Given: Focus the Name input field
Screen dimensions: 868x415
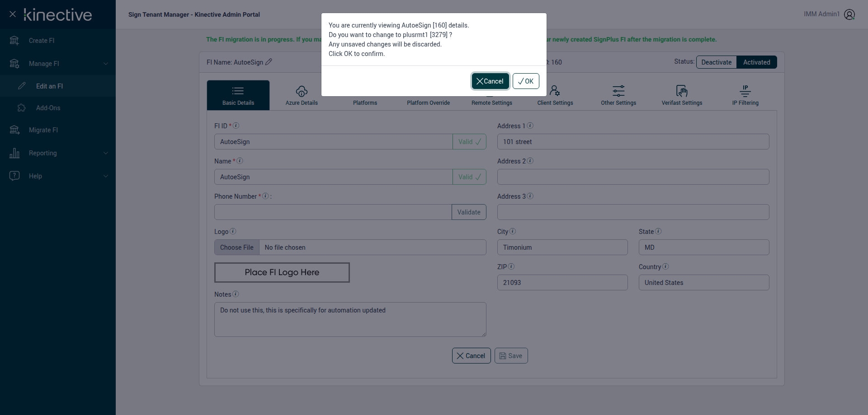Looking at the screenshot, I should coord(334,177).
